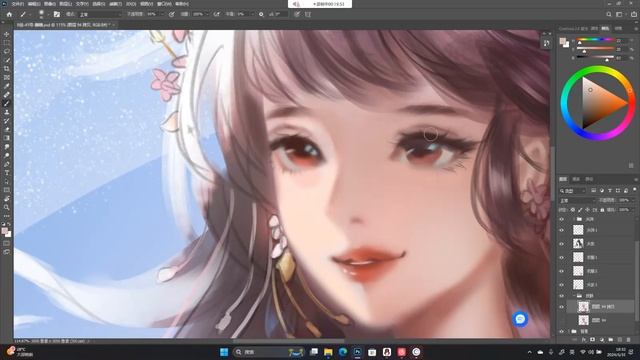640x360 pixels.
Task: Delete layer with trash icon
Action: [x=629, y=340]
